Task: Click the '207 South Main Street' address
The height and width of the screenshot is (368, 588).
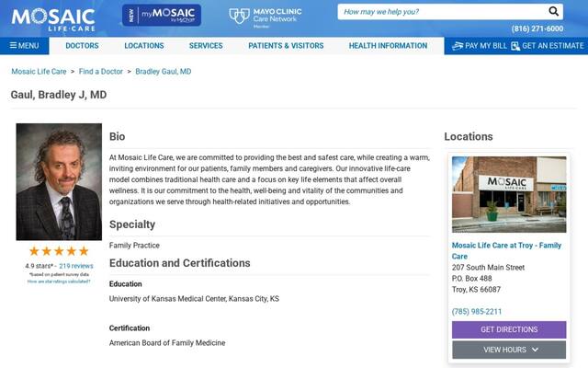Action: click(488, 268)
